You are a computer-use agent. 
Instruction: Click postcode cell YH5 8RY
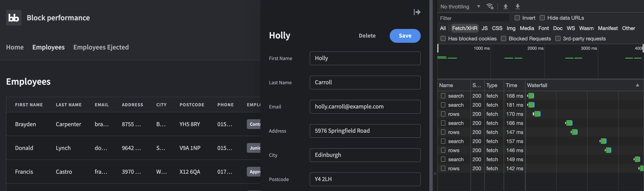(189, 124)
